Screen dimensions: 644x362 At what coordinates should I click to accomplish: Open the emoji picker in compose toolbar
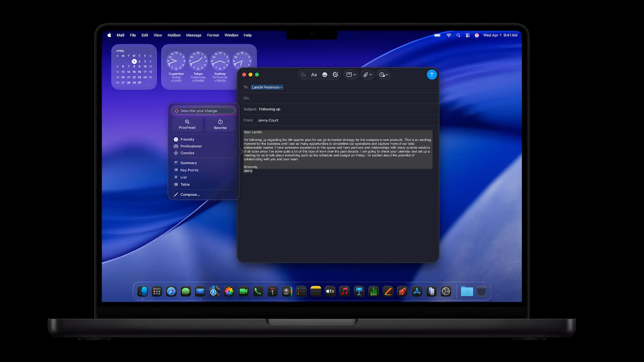(x=325, y=75)
